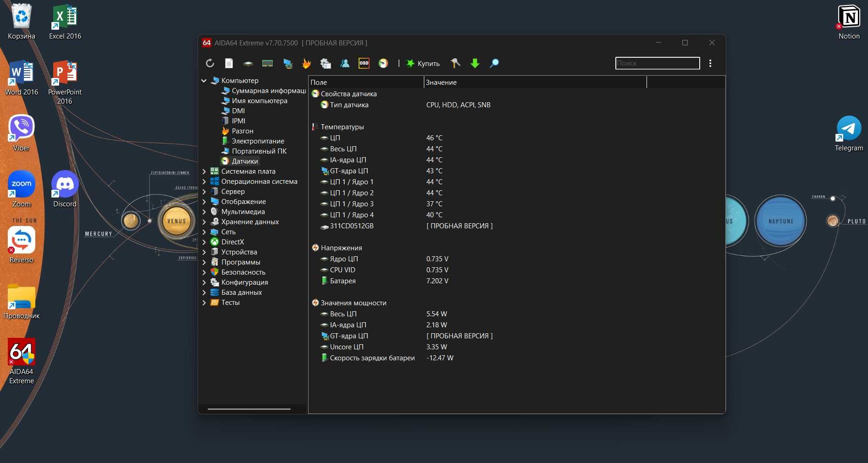Select the Электропитание tree item
Viewport: 868px width, 463px height.
(x=253, y=141)
